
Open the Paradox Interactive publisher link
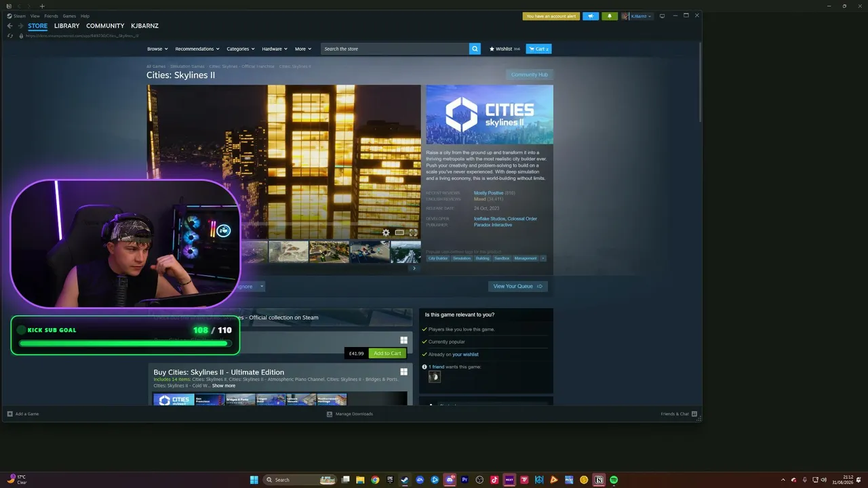[493, 225]
